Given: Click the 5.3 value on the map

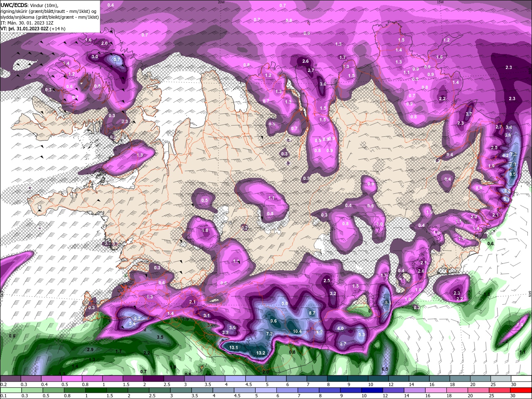Looking at the screenshot, I should (361, 335).
